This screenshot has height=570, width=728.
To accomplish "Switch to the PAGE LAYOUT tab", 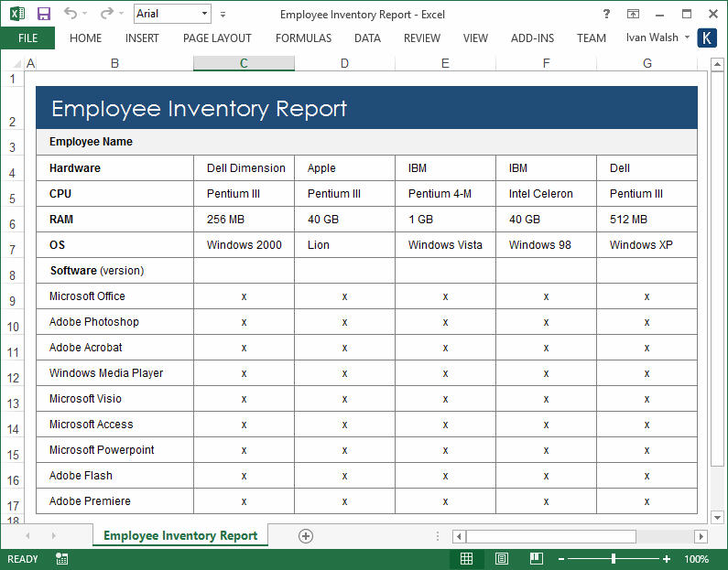I will coord(217,38).
